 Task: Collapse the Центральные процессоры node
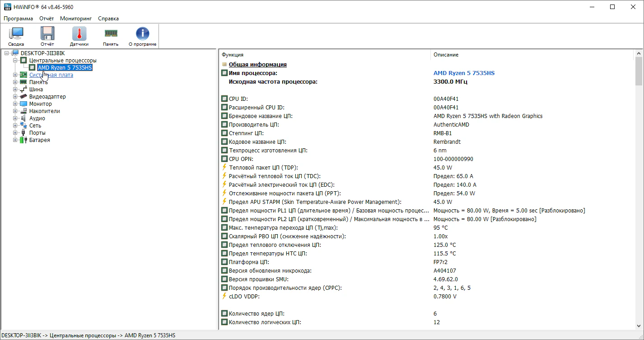tap(15, 61)
